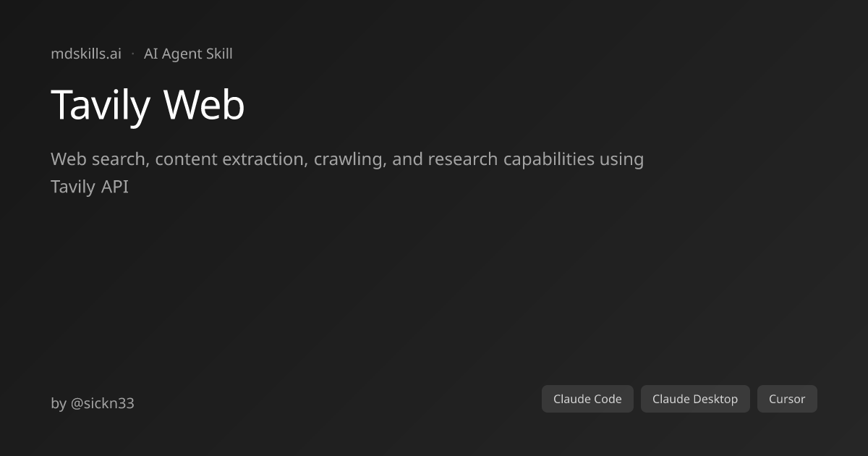Click the AI Agent Skill label
The image size is (868, 456).
(x=188, y=54)
